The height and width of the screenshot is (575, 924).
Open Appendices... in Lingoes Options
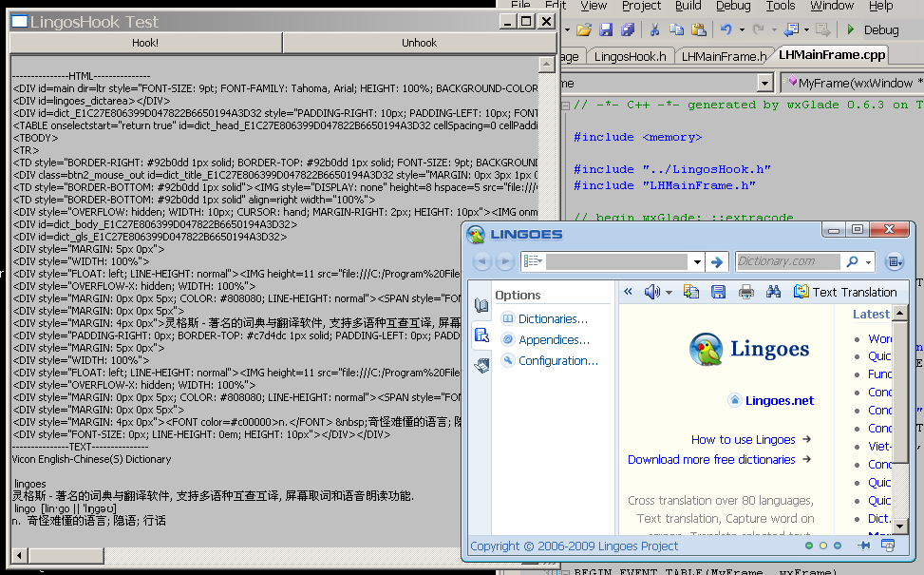pos(554,339)
